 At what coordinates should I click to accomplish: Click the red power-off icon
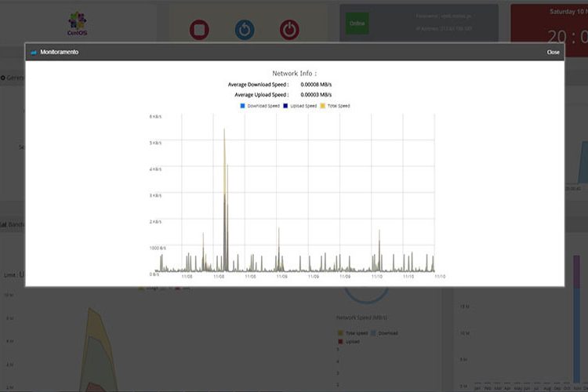coord(289,30)
